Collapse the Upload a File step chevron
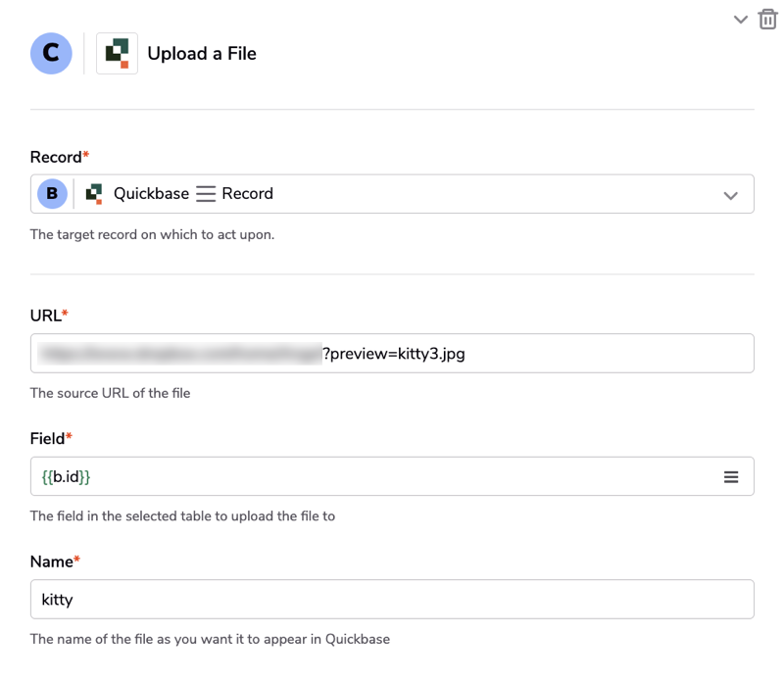Image resolution: width=784 pixels, height=684 pixels. (x=741, y=20)
